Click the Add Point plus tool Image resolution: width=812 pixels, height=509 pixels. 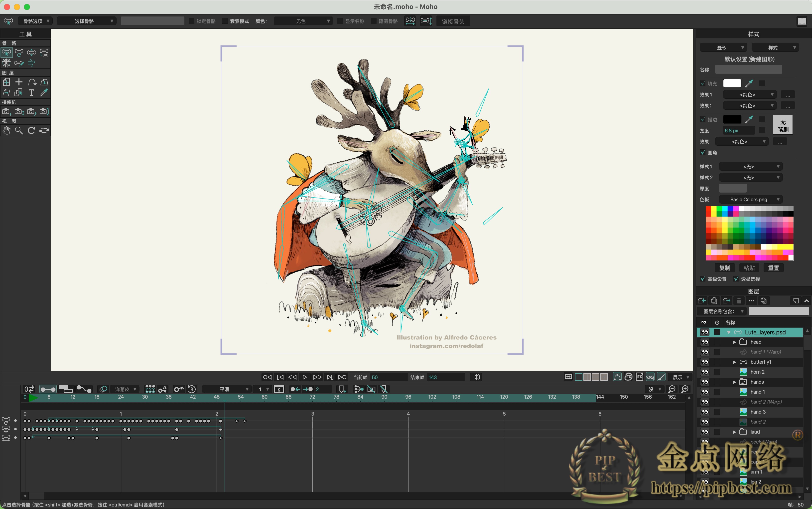pos(19,82)
